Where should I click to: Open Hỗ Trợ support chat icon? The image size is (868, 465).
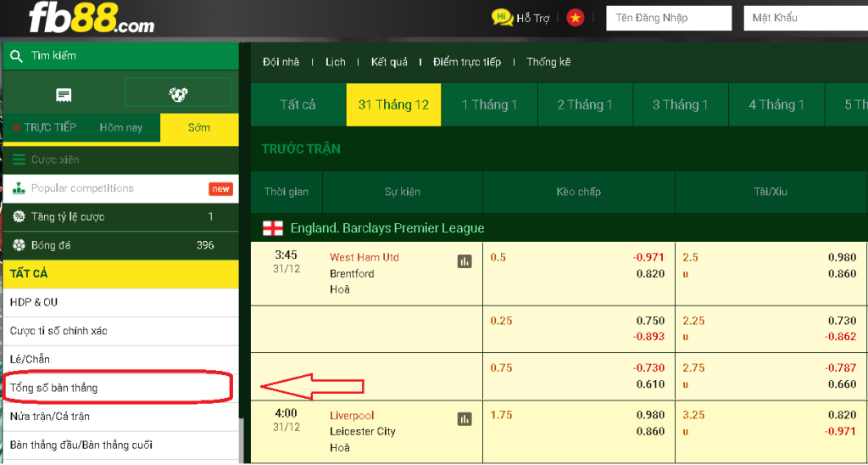click(x=502, y=17)
